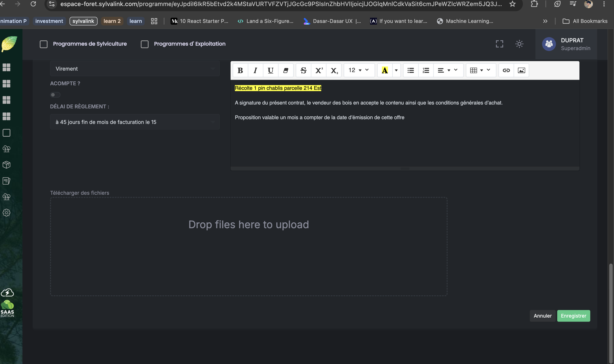Apply subscript formatting

(334, 70)
